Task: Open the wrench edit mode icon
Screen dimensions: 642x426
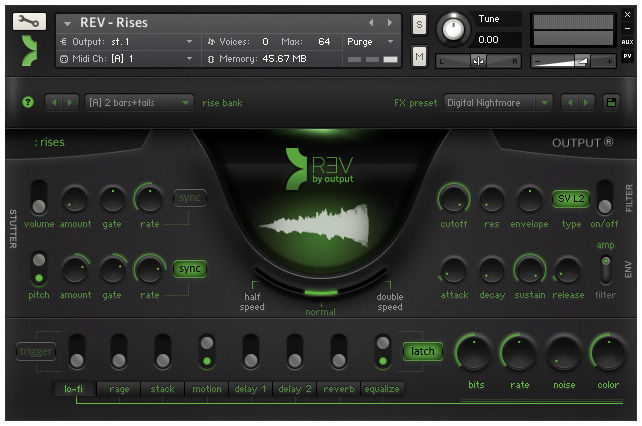Action: pyautogui.click(x=29, y=21)
